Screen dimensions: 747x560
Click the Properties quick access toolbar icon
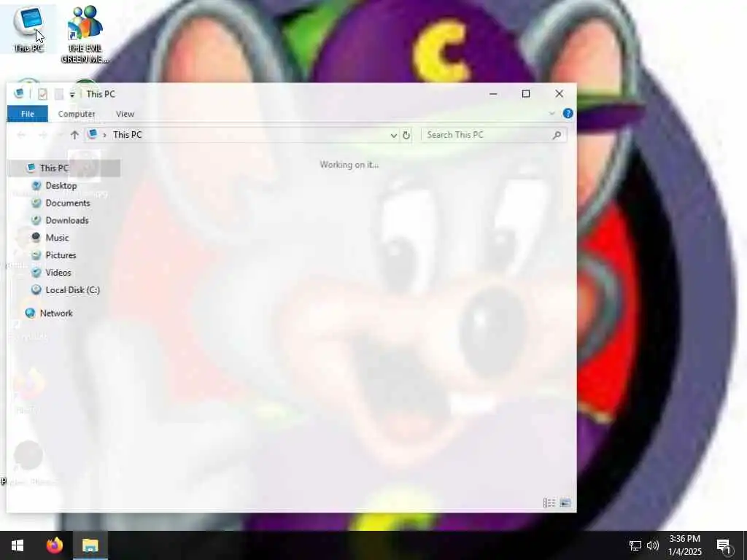pos(43,94)
